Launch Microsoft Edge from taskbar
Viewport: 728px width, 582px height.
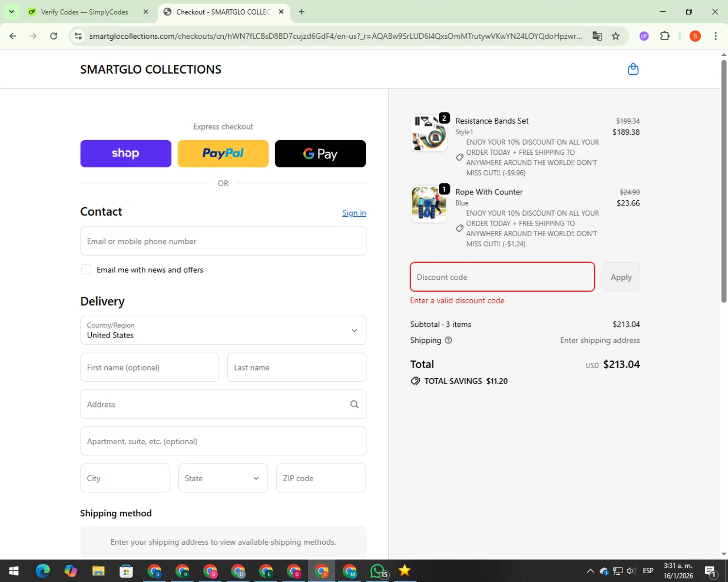coord(43,571)
